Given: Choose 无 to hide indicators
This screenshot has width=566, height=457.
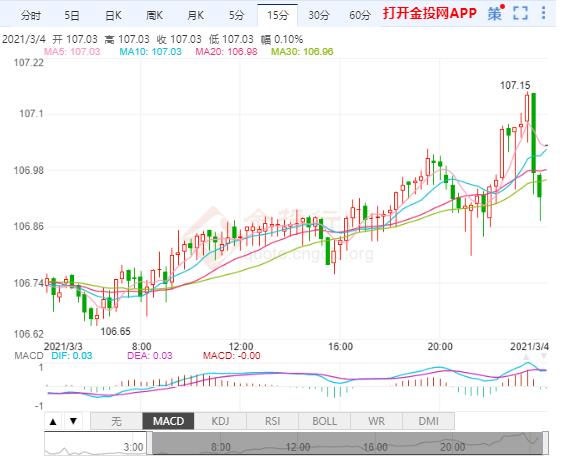Looking at the screenshot, I should pos(116,421).
